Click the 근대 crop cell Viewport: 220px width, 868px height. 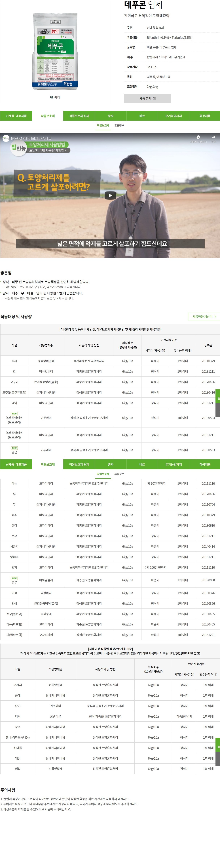18,696
